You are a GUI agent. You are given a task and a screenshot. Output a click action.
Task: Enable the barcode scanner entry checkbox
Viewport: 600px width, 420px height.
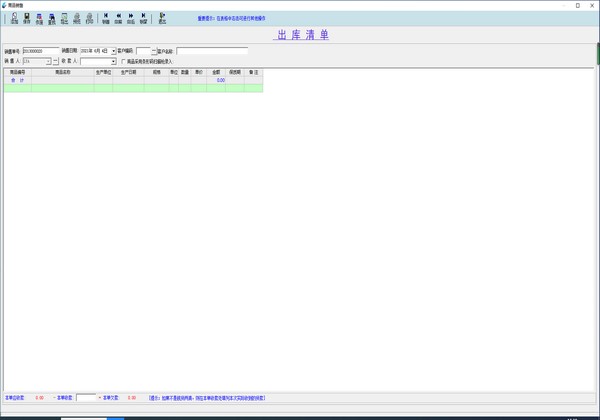(x=124, y=61)
